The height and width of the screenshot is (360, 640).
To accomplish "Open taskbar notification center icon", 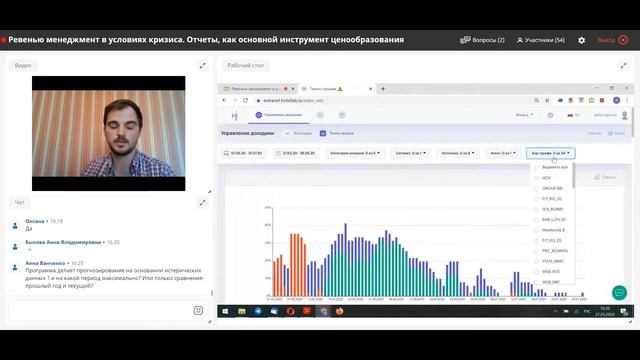I will click(624, 311).
